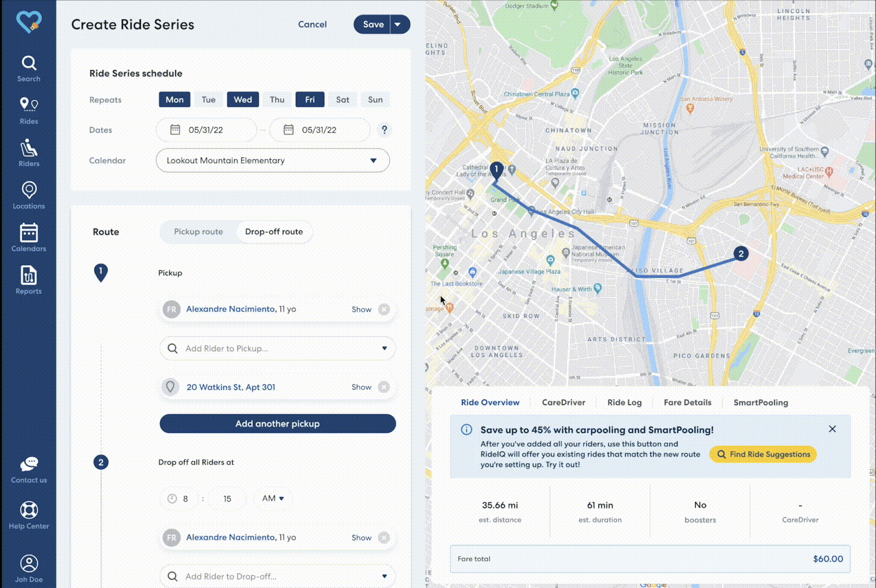Click the Hauser & Wirth map pin
876x588 pixels.
[x=598, y=288]
